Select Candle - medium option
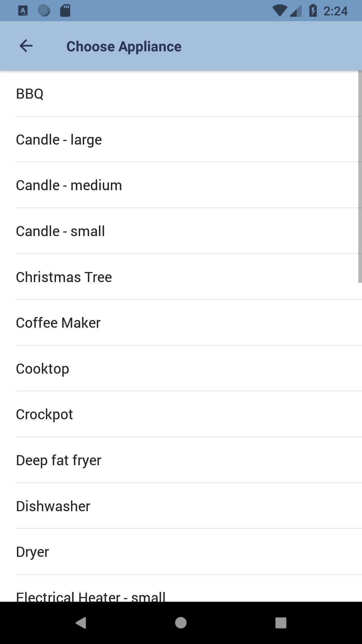 click(181, 185)
